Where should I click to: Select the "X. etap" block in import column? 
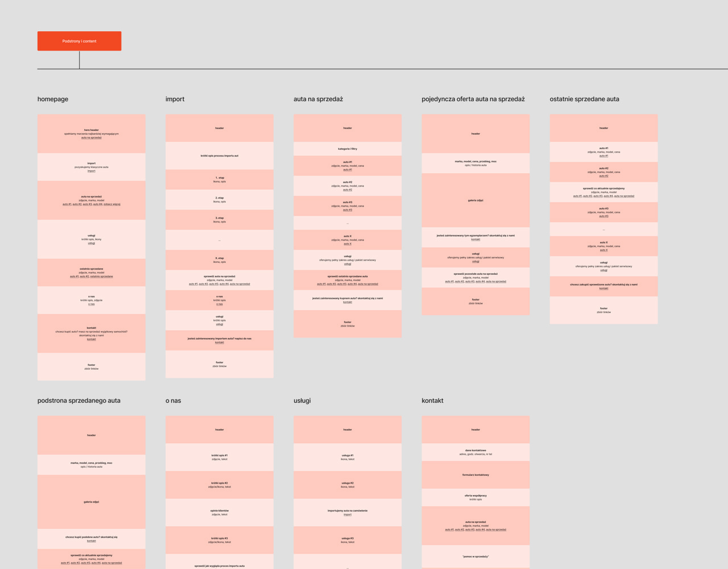(220, 260)
